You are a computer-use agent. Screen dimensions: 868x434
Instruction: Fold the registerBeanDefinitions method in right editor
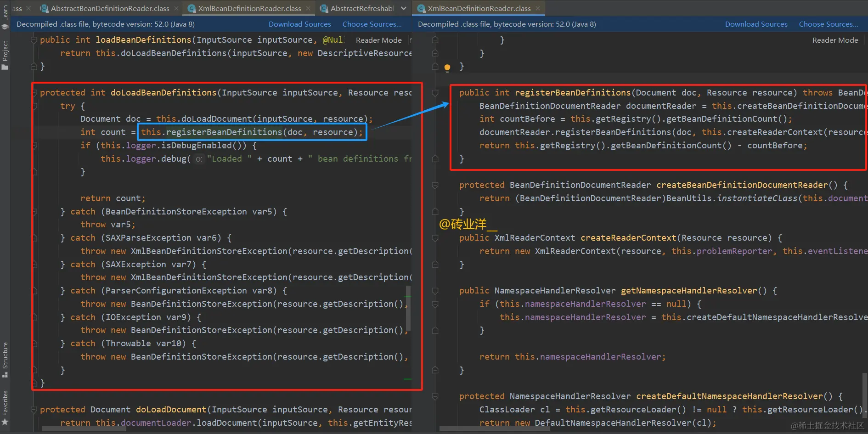click(435, 93)
